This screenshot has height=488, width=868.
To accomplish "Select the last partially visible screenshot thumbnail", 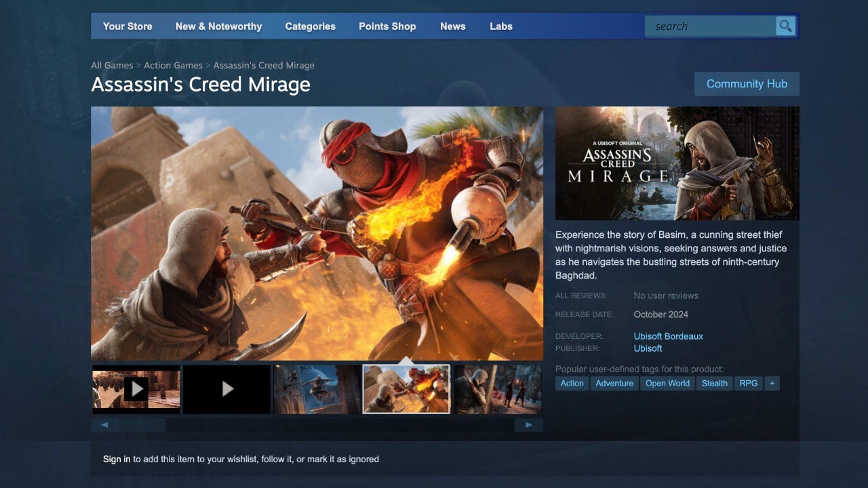I will coord(498,389).
